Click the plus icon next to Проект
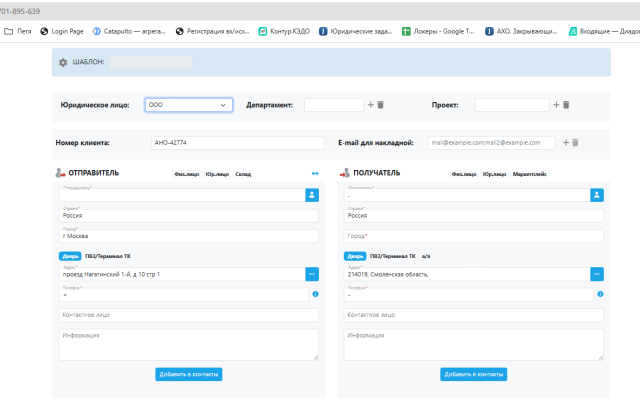 tap(555, 104)
